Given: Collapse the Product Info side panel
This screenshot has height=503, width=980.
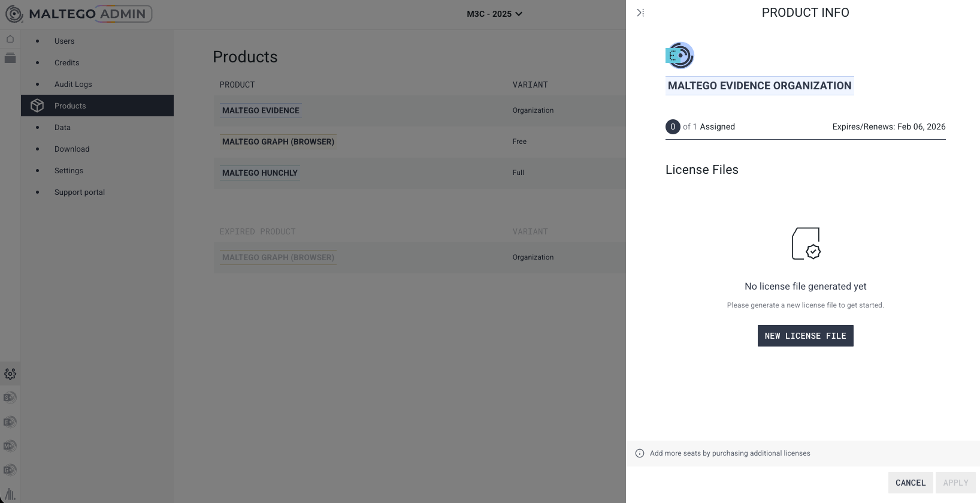Looking at the screenshot, I should coord(640,13).
